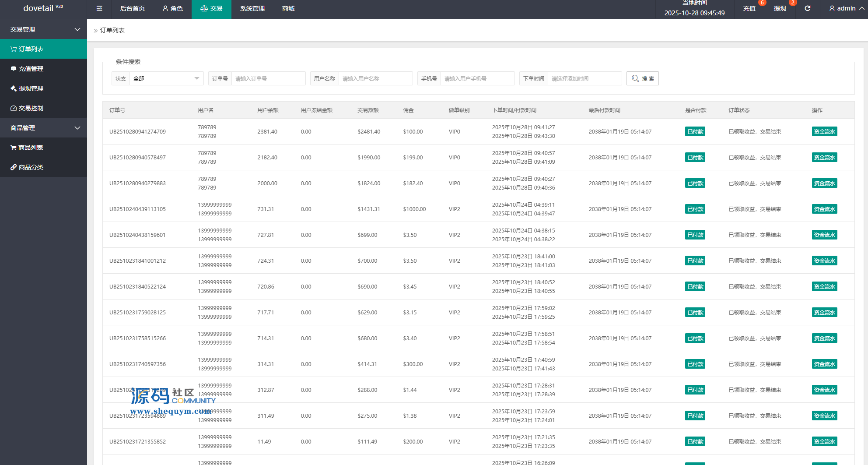Click the 下单时间 date picker field
The width and height of the screenshot is (868, 465).
tap(584, 78)
